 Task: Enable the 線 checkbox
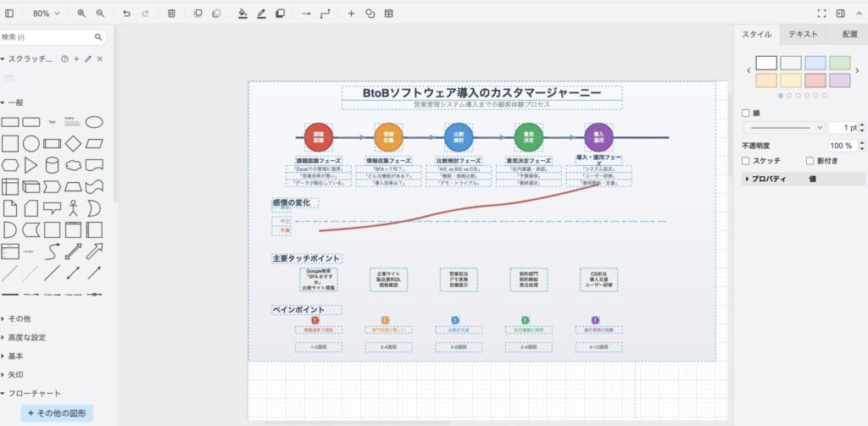click(x=746, y=113)
